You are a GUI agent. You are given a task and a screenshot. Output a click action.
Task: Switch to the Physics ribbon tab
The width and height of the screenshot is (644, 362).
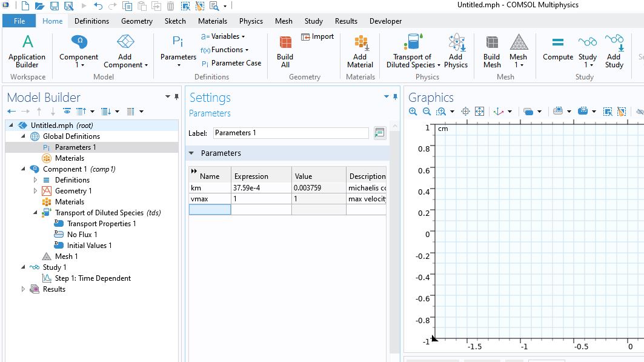[251, 21]
